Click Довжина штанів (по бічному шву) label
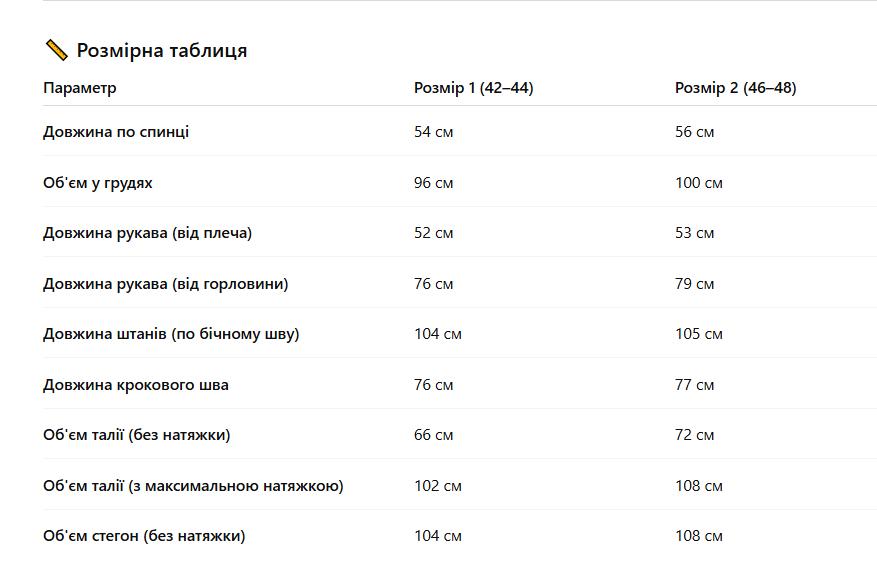This screenshot has width=877, height=578. click(171, 334)
